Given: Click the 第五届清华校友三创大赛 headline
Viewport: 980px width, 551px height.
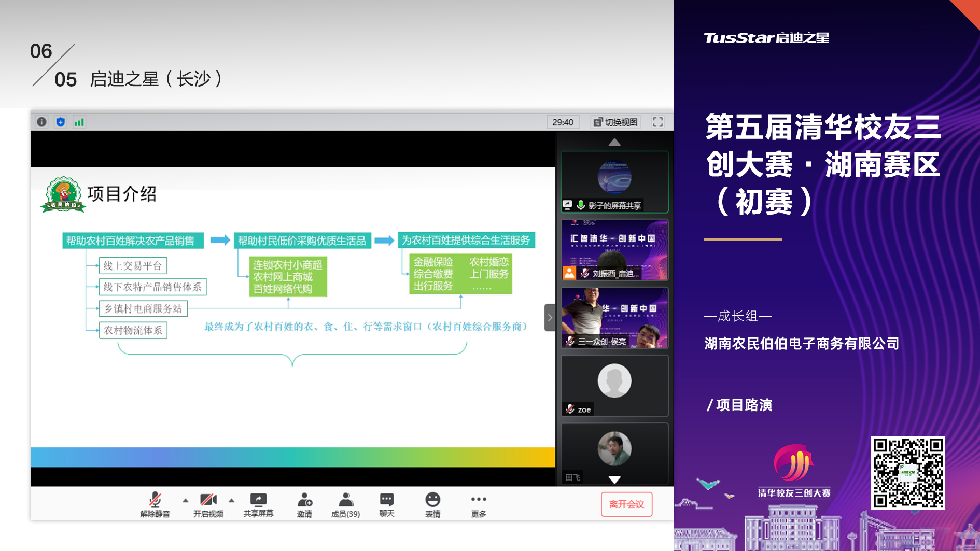Looking at the screenshot, I should pos(823,164).
